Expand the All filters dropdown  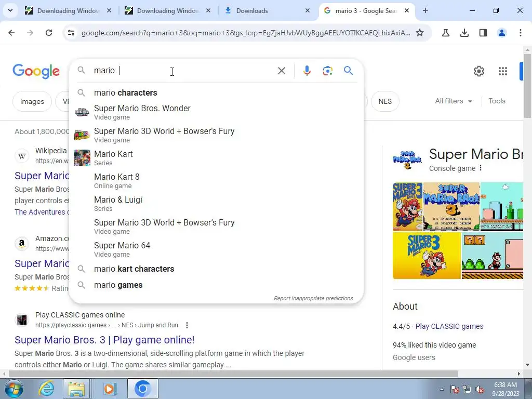coord(454,101)
